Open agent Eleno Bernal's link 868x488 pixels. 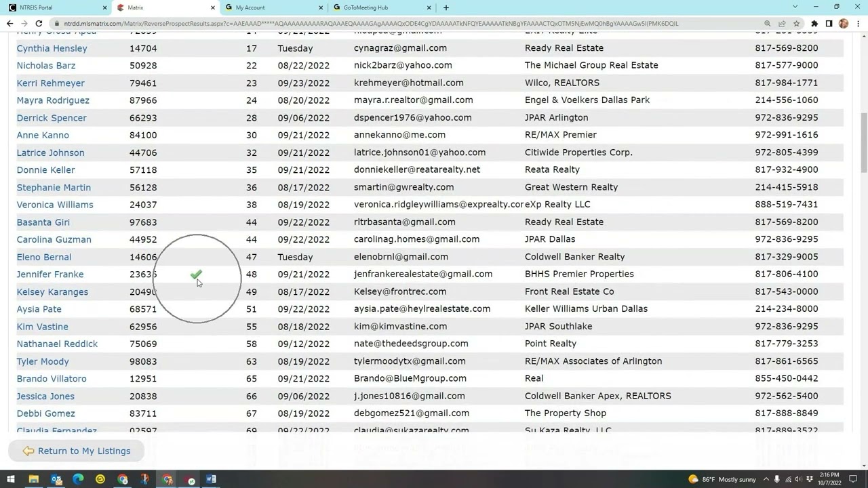pos(43,257)
